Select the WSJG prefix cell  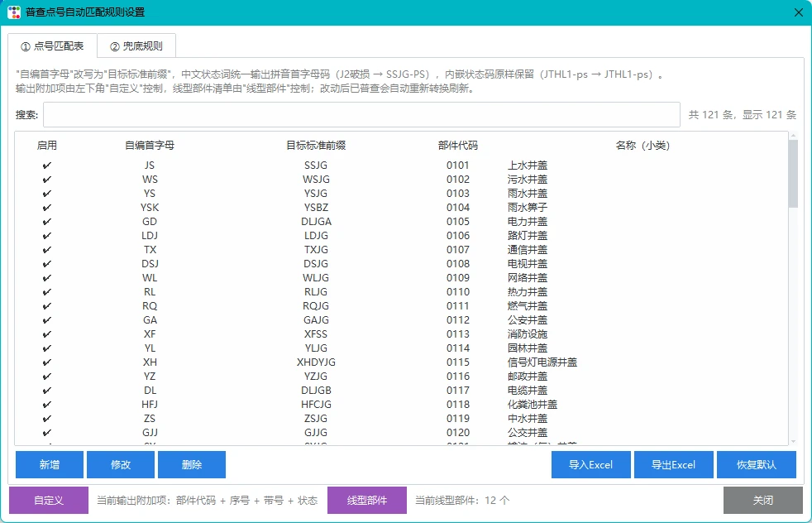[316, 180]
